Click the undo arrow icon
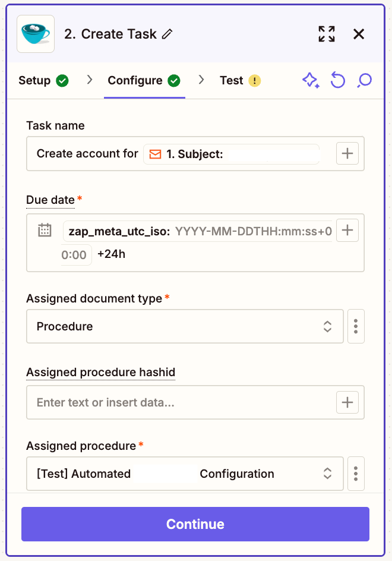The width and height of the screenshot is (392, 561). (x=338, y=80)
